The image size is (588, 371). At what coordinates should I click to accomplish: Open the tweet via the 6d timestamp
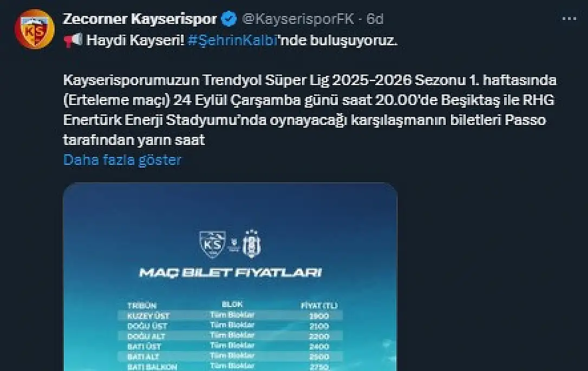point(375,19)
